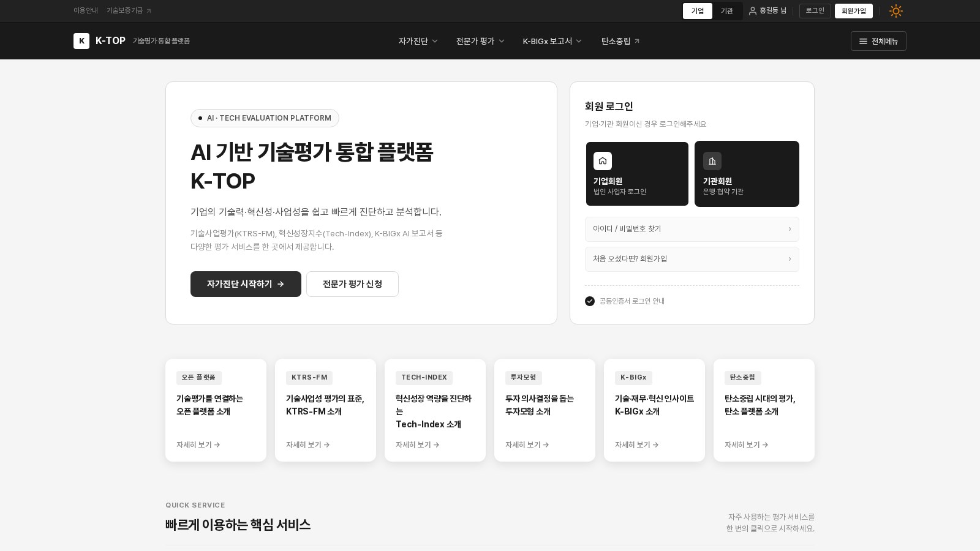980x551 pixels.
Task: Click 투자 의사결정을 돕는 투자모형 소개 title
Action: (540, 405)
